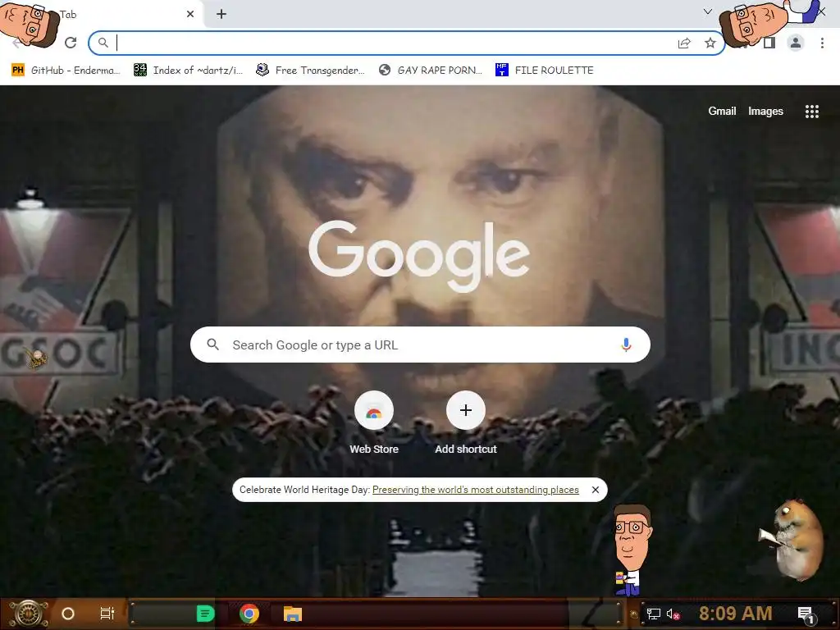The image size is (840, 630).
Task: Click the muted volume tray icon
Action: (673, 614)
